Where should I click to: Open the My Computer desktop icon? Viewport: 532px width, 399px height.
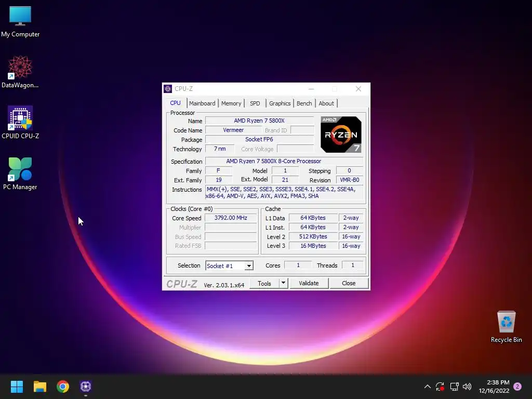point(20,22)
